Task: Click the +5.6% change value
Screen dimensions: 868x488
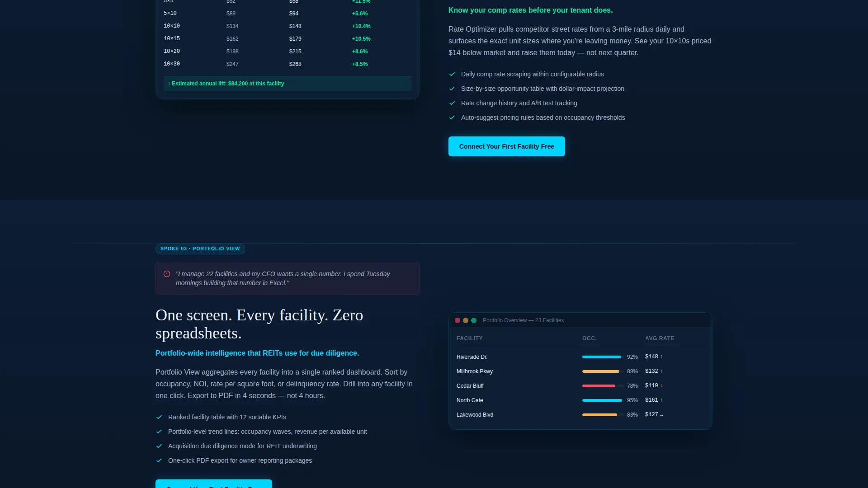Action: [x=360, y=14]
